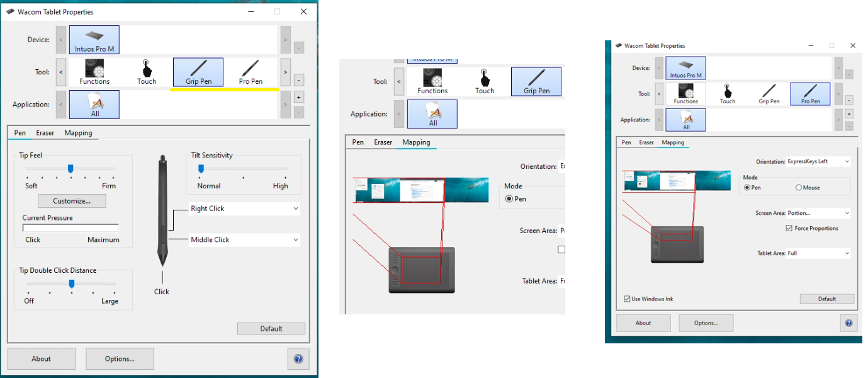Image resolution: width=868 pixels, height=378 pixels.
Task: Open help via blue question mark, largest window
Action: coord(298,358)
